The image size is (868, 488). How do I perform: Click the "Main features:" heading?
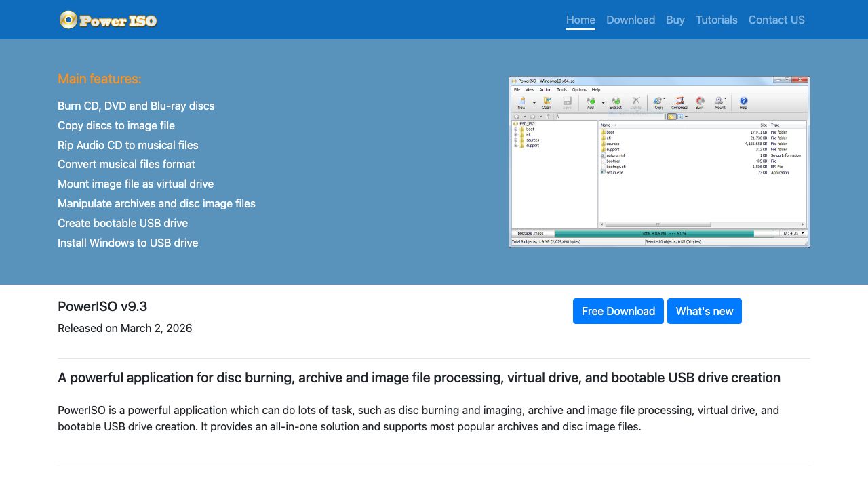pyautogui.click(x=100, y=79)
